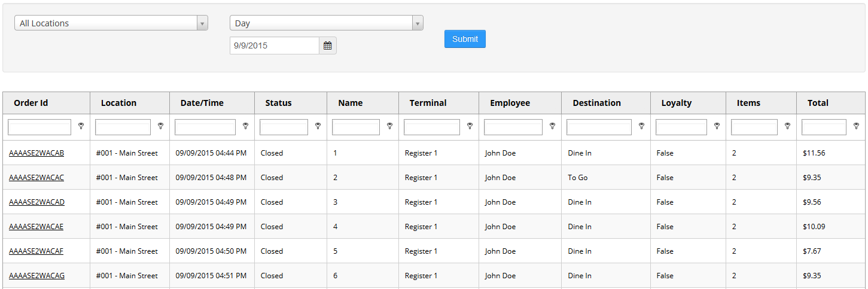Select the To Go destination cell
868x289 pixels.
(x=606, y=178)
